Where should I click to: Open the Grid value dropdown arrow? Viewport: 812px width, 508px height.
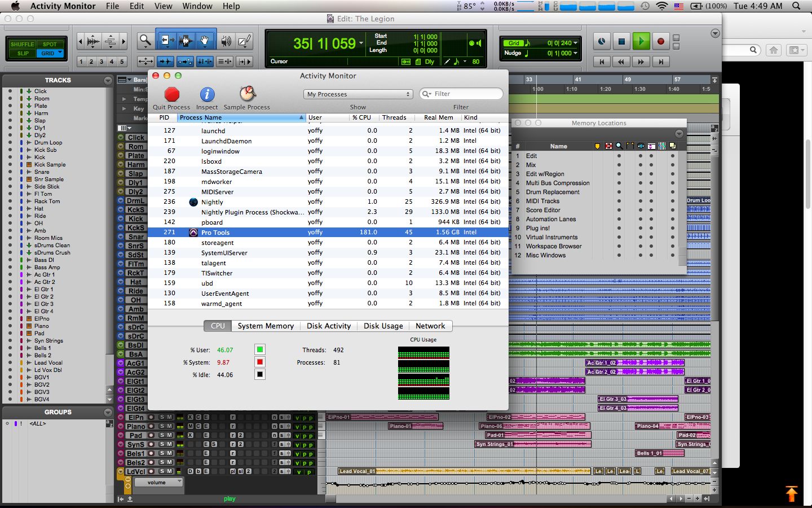tap(576, 43)
